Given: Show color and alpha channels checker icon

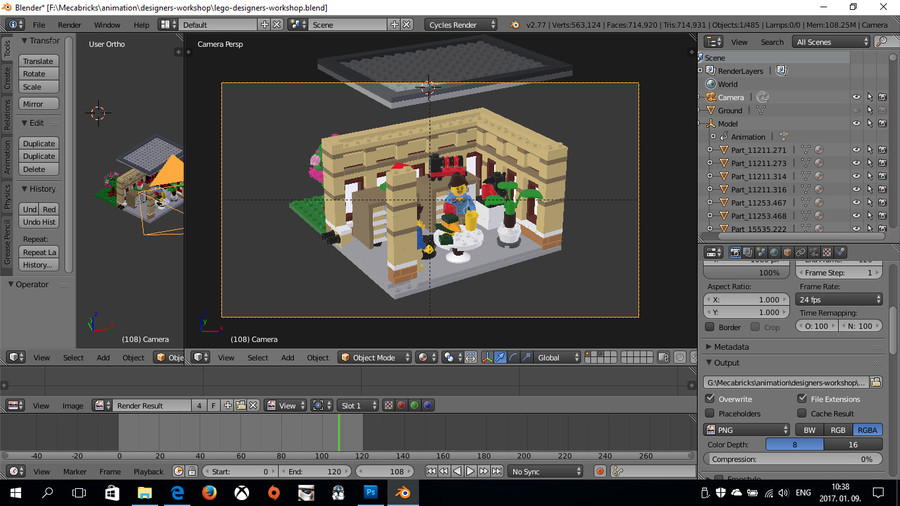Looking at the screenshot, I should point(389,406).
